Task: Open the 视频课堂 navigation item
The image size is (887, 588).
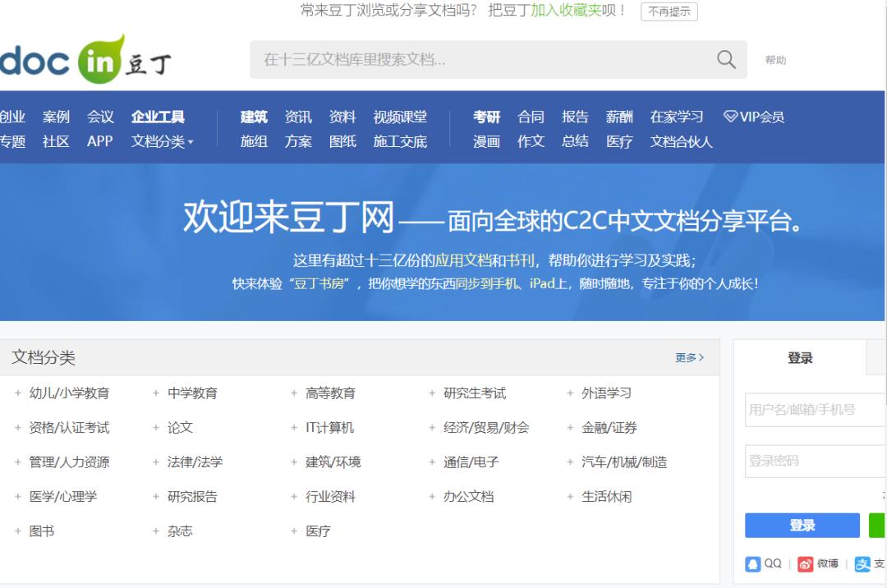Action: pyautogui.click(x=400, y=117)
